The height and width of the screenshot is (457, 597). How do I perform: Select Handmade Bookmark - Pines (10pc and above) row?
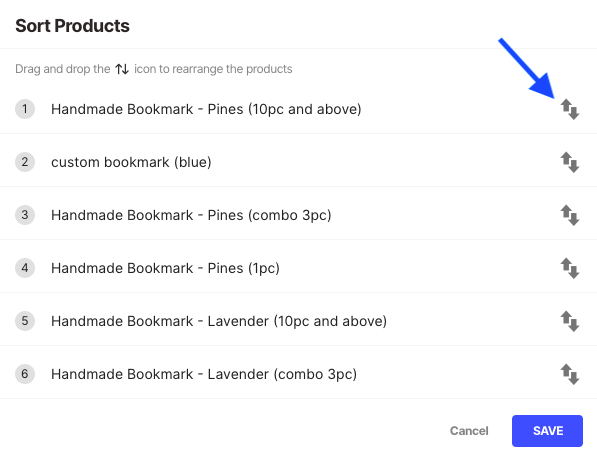coord(298,109)
